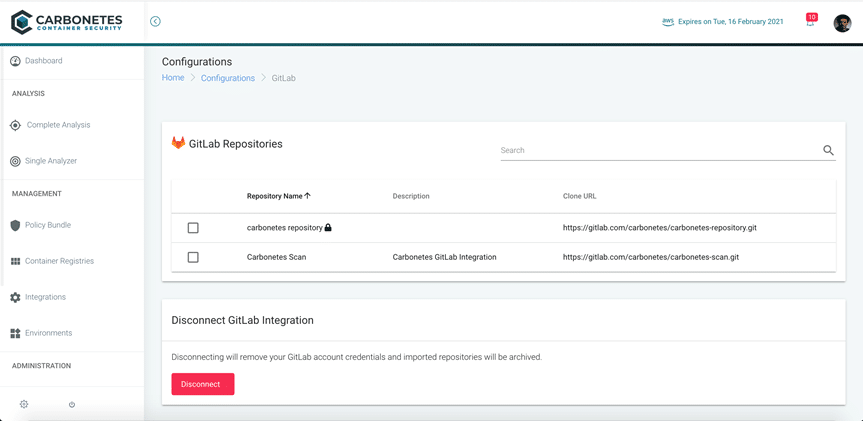Click the carbonetes-repository.git clone URL

click(x=659, y=228)
